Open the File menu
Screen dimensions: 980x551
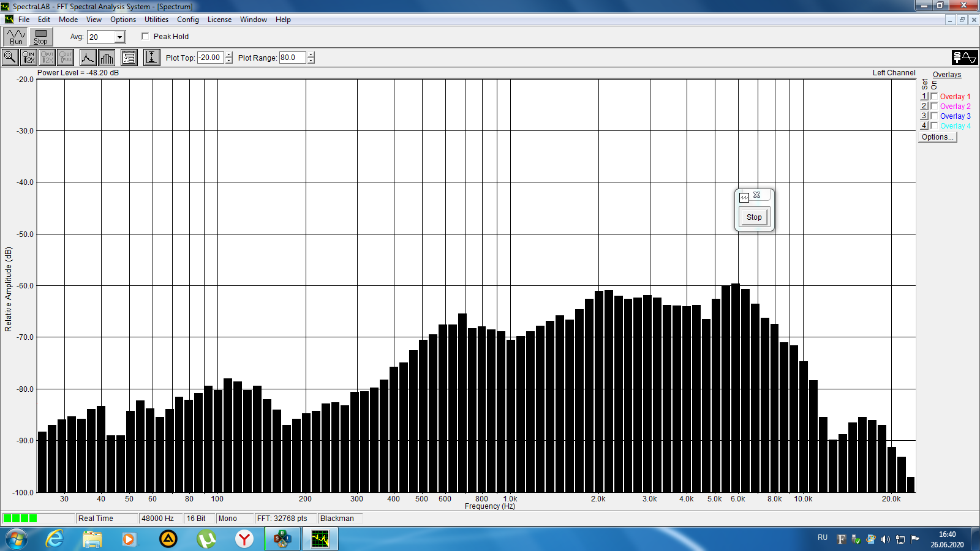[x=24, y=20]
